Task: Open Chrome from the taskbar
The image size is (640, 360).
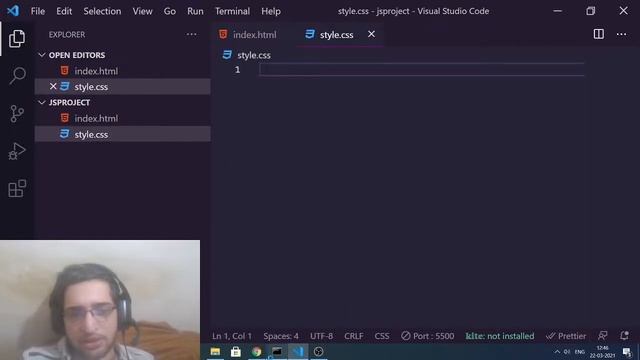Action: pos(256,351)
